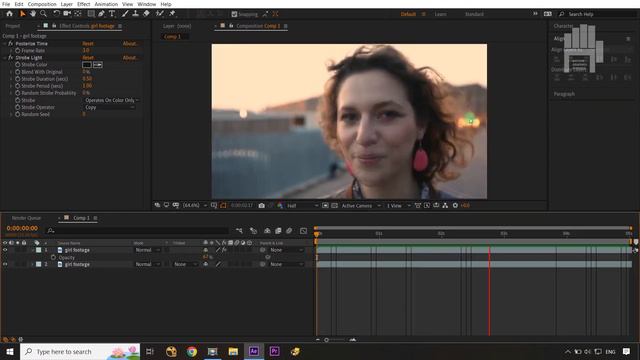This screenshot has width=640, height=360.
Task: Collapse the Posterize Time effect group
Action: tap(4, 44)
